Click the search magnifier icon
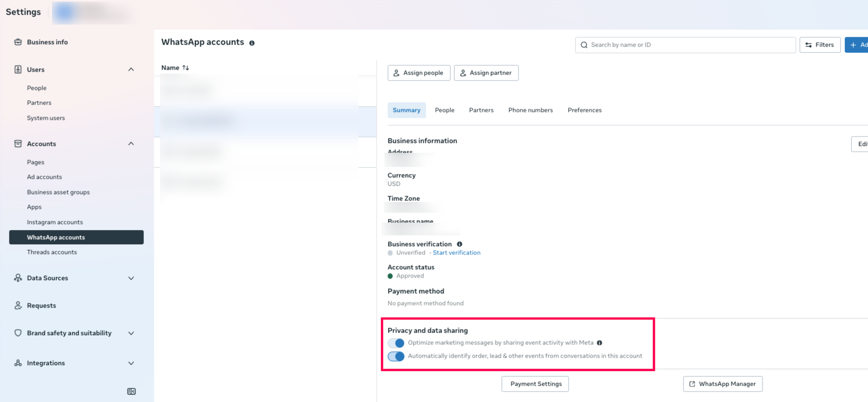This screenshot has width=868, height=402. (x=584, y=45)
